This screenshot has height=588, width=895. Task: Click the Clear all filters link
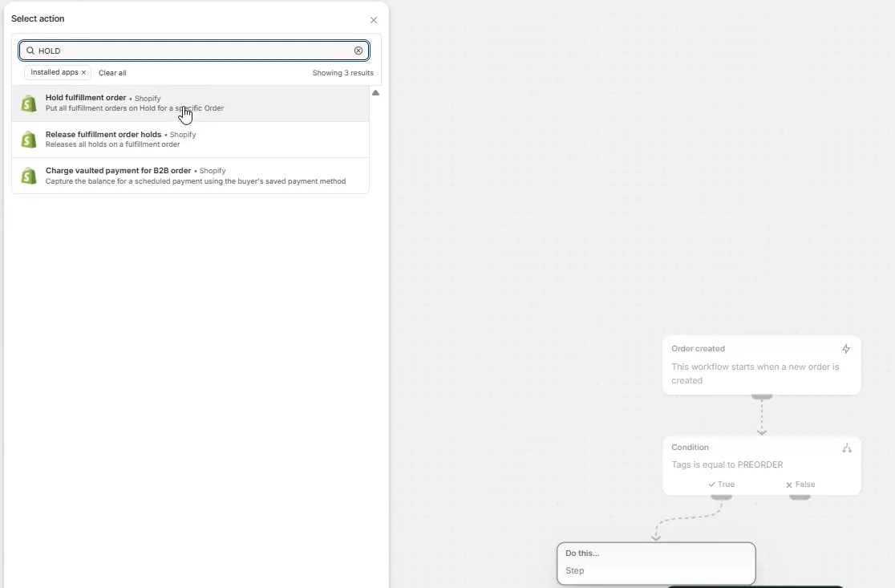[112, 73]
